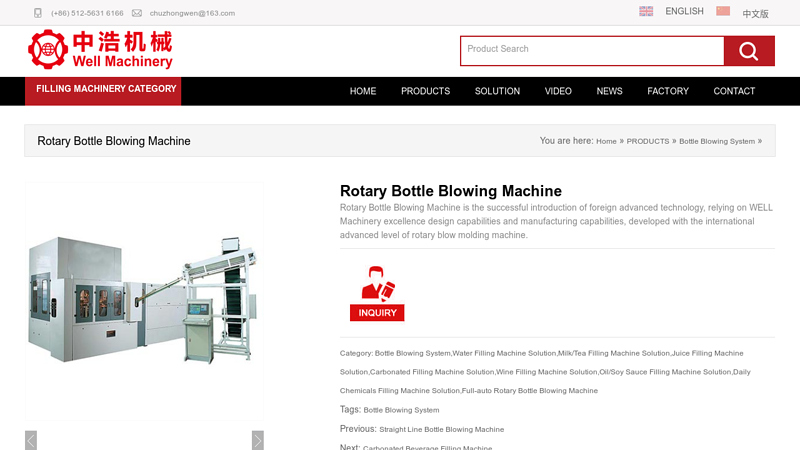Open the FACTORY menu item

coord(668,91)
